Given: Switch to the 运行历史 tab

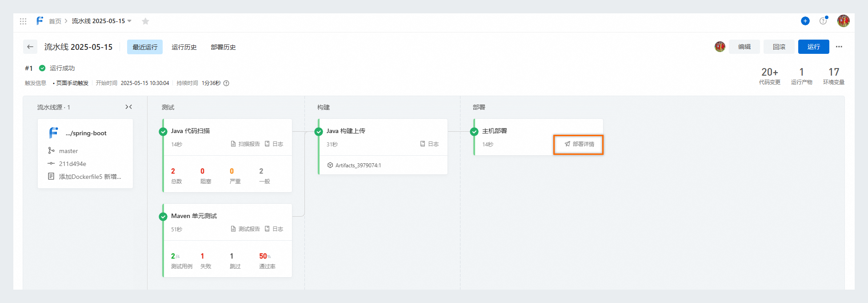Looking at the screenshot, I should (x=184, y=47).
